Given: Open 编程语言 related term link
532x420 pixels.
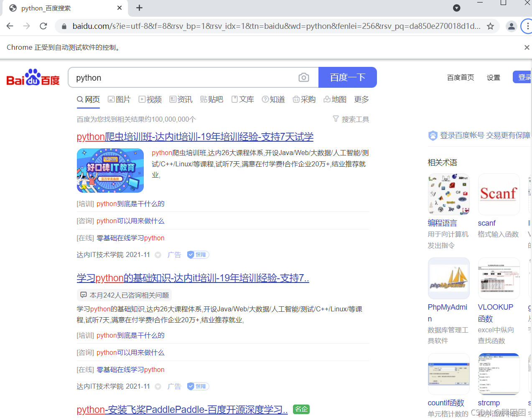Looking at the screenshot, I should [x=442, y=223].
